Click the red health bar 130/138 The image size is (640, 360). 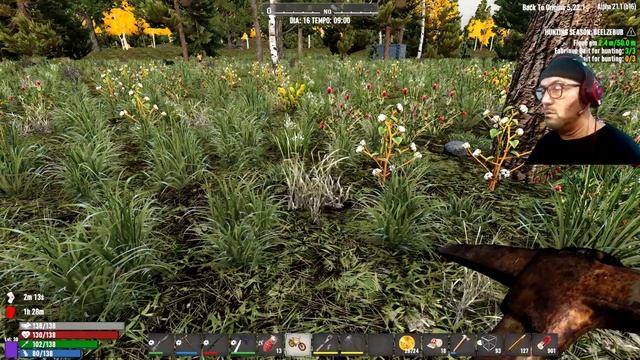point(69,335)
